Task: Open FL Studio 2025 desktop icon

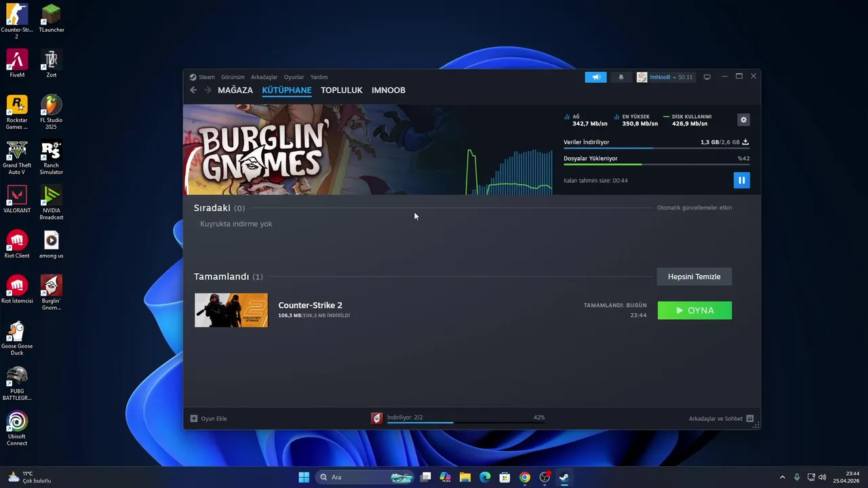Action: click(x=52, y=112)
